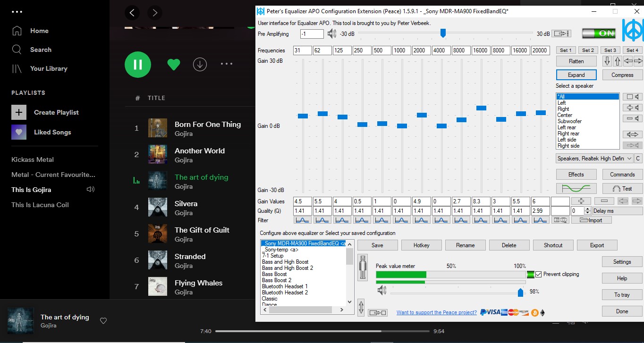
Task: Unlike the playlist with the green heart
Action: (x=174, y=64)
